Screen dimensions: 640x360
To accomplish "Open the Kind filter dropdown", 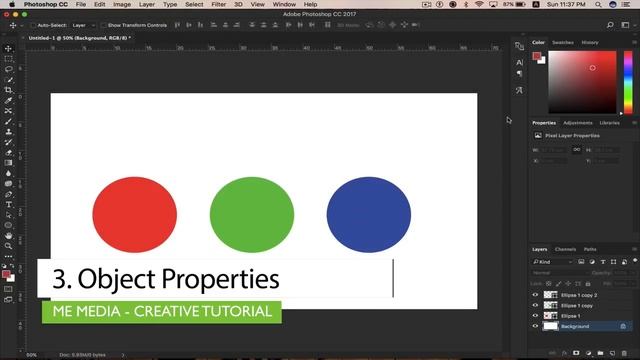I will click(x=553, y=262).
